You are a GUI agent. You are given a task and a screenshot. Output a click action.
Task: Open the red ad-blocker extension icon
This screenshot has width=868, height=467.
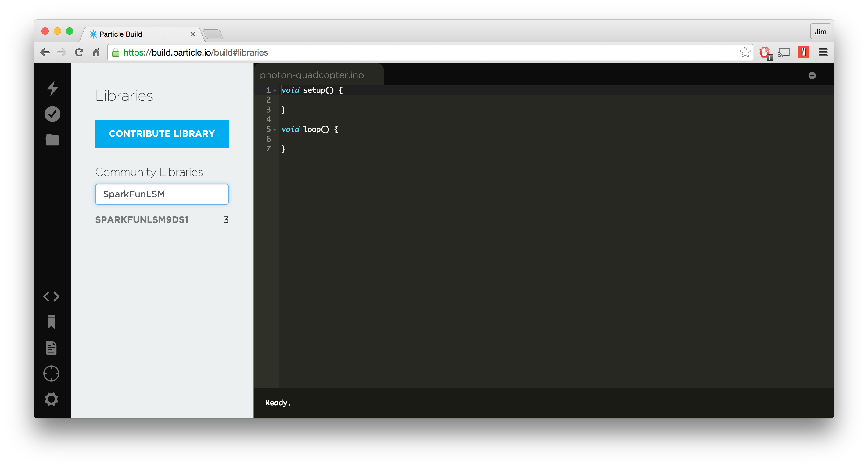point(765,53)
